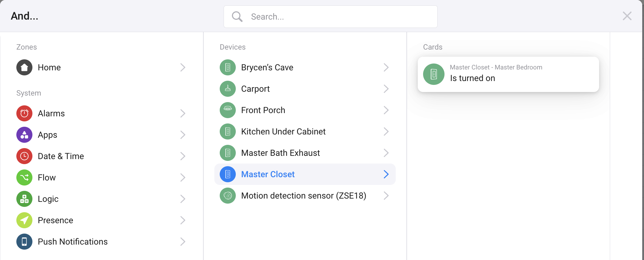The image size is (644, 260).
Task: Expand the Home zone chevron
Action: pos(183,67)
